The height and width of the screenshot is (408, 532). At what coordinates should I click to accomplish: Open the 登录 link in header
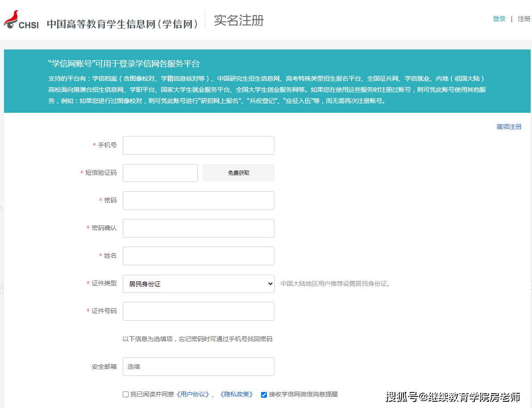click(499, 19)
